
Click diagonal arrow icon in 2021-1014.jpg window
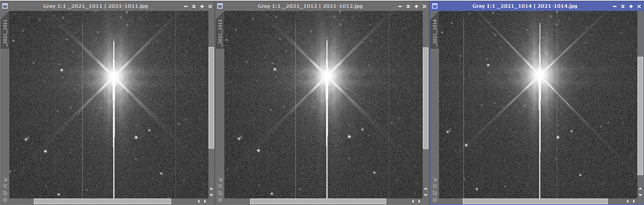[435, 179]
